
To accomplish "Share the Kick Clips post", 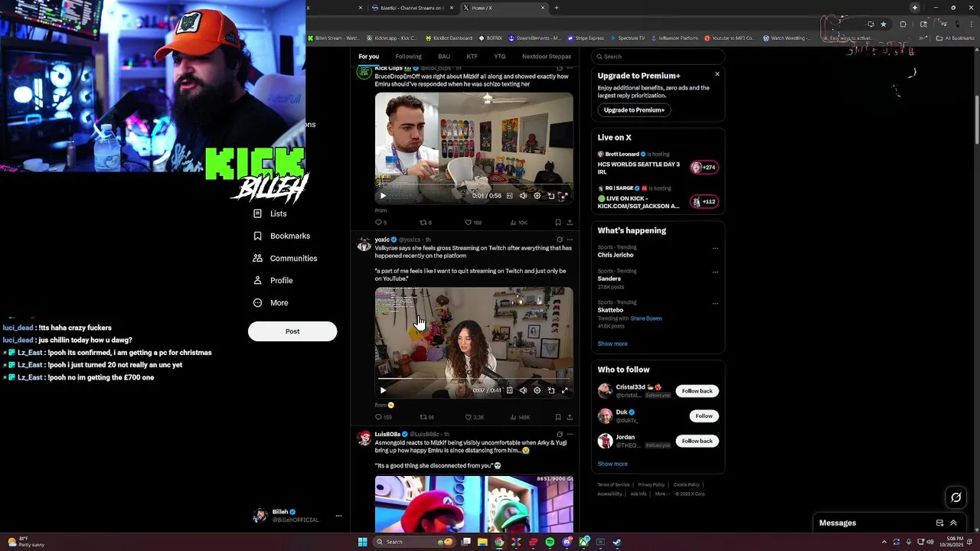I will tap(570, 223).
